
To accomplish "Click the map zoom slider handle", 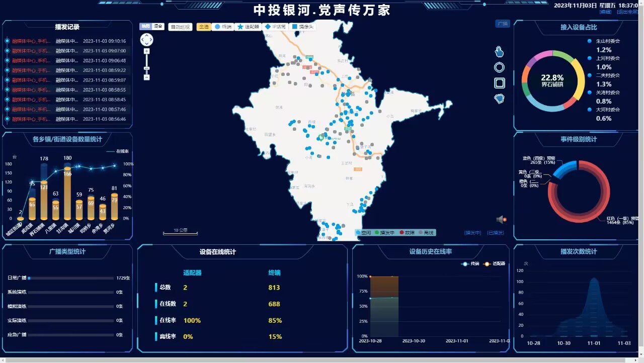I will [x=147, y=68].
